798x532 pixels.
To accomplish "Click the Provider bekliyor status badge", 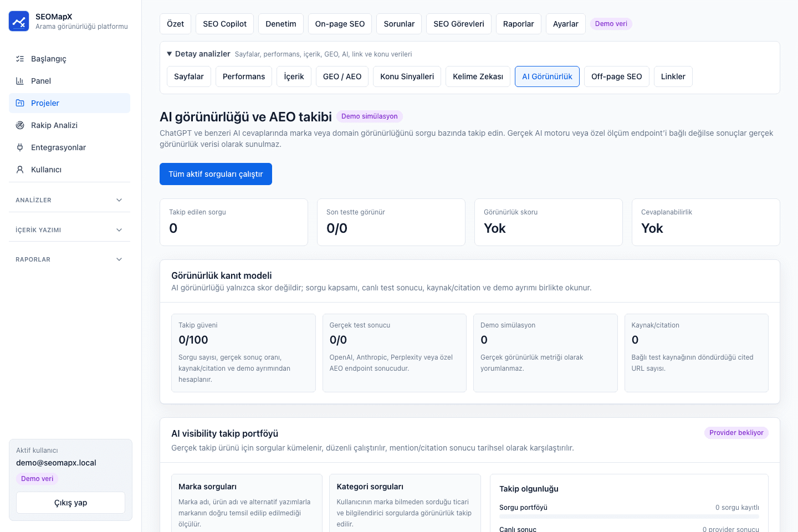I will [736, 433].
